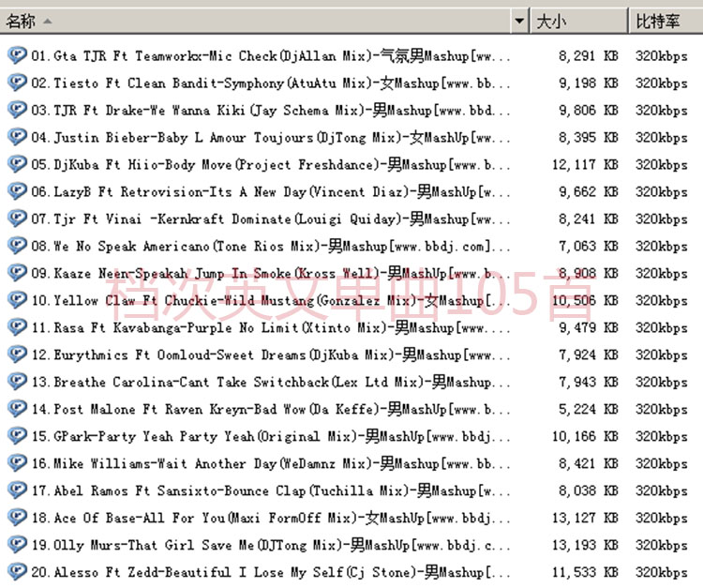703x588 pixels.
Task: Click the file icon for 07.Tjr Ft Vinai
Action: [x=17, y=219]
